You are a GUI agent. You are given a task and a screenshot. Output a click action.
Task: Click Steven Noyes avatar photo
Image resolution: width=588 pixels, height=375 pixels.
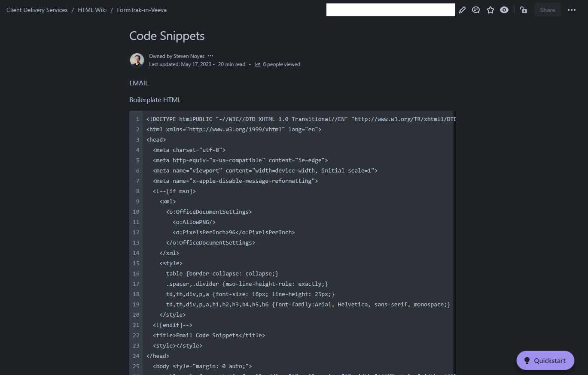point(137,60)
